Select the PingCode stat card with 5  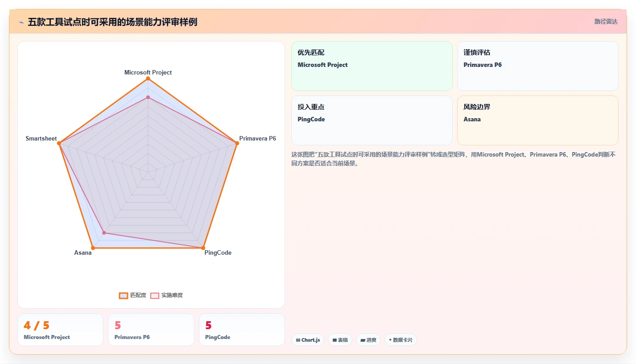(x=242, y=330)
